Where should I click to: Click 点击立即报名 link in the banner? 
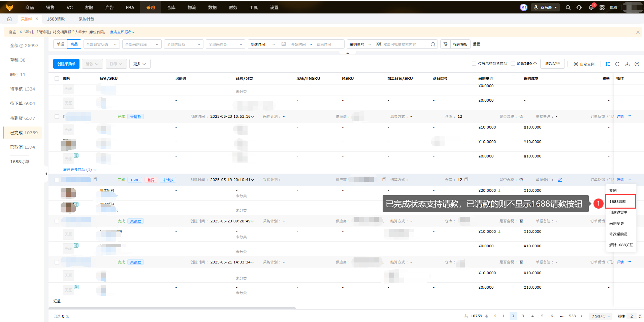(x=122, y=32)
